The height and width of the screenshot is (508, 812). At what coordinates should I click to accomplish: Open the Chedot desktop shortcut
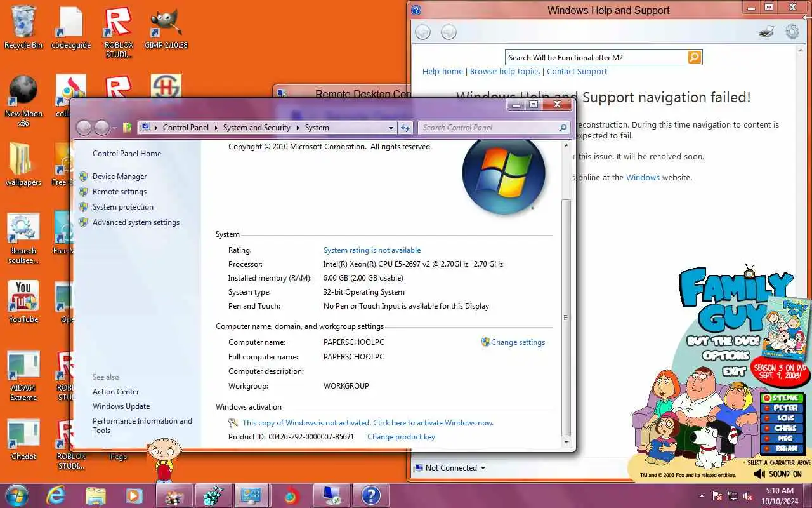click(23, 439)
